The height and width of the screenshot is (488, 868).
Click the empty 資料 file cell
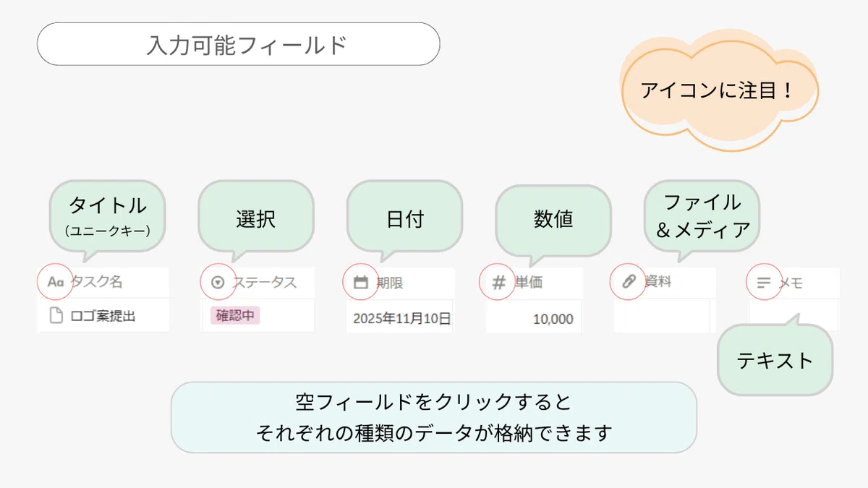click(x=662, y=315)
